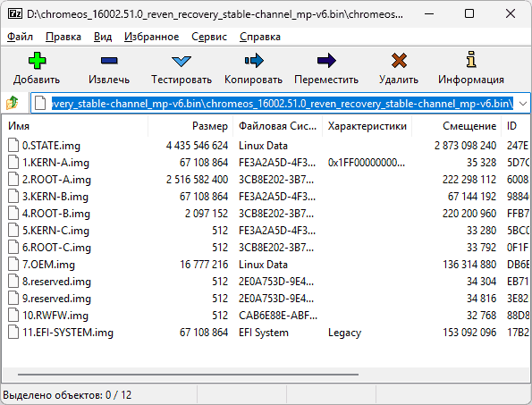Sort by the ID column header
The width and height of the screenshot is (532, 405).
point(516,126)
